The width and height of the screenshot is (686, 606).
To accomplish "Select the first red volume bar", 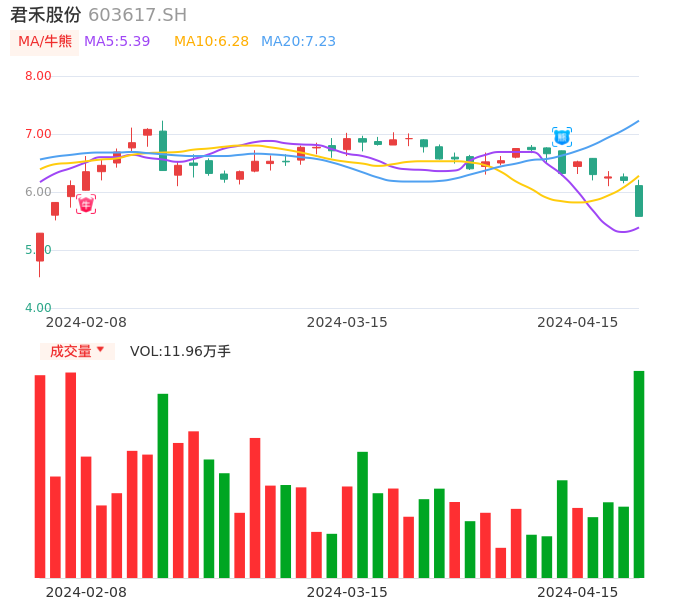I will click(x=40, y=476).
